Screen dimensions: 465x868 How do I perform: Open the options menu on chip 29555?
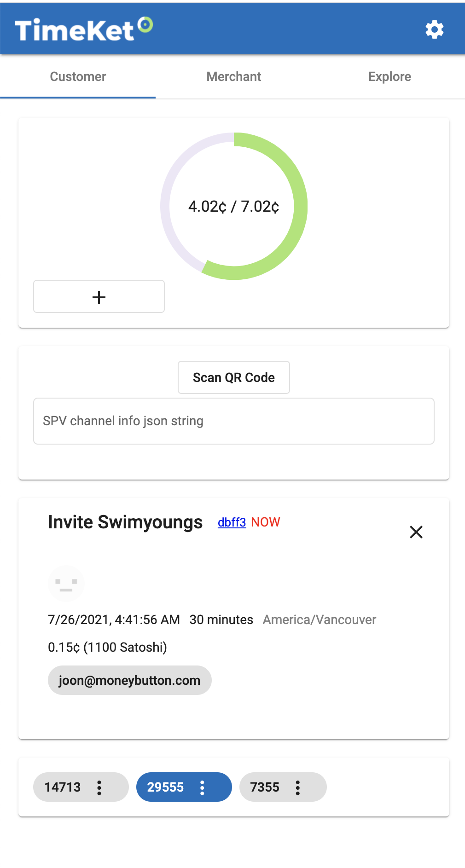pos(202,787)
